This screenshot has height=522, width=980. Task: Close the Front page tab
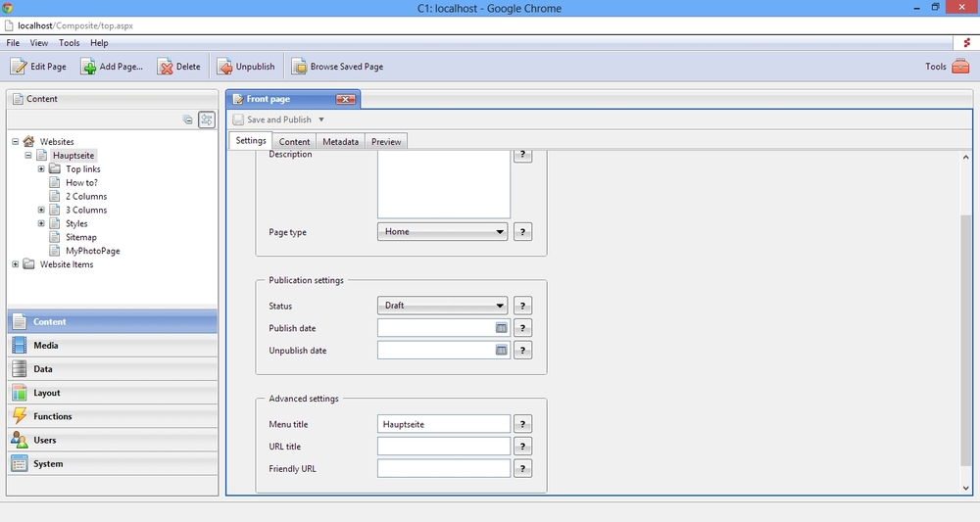345,99
